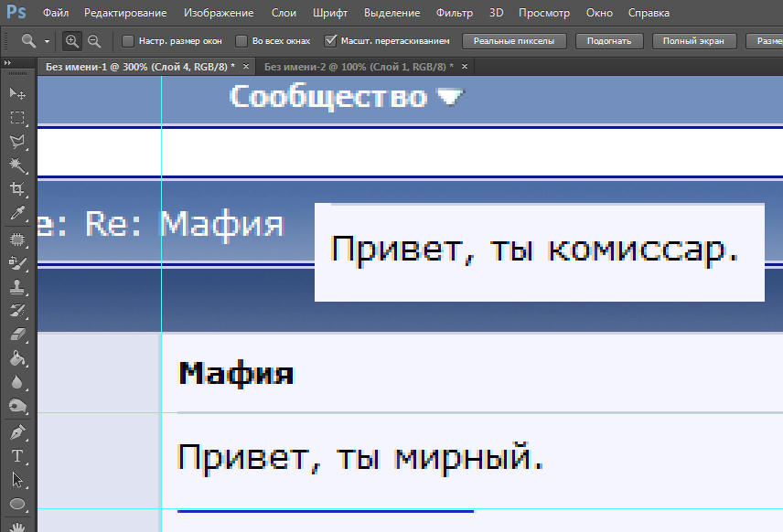Open the tool preset picker arrow
783x532 pixels.
click(47, 41)
